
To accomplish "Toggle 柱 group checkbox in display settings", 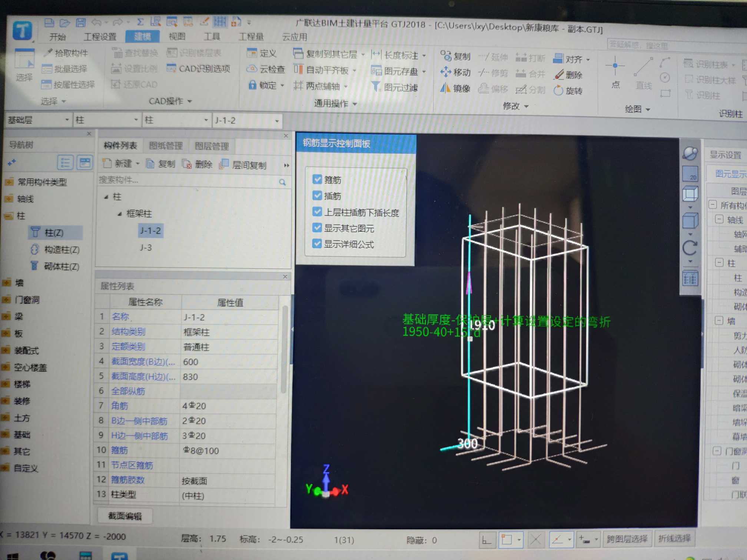I will click(x=719, y=263).
